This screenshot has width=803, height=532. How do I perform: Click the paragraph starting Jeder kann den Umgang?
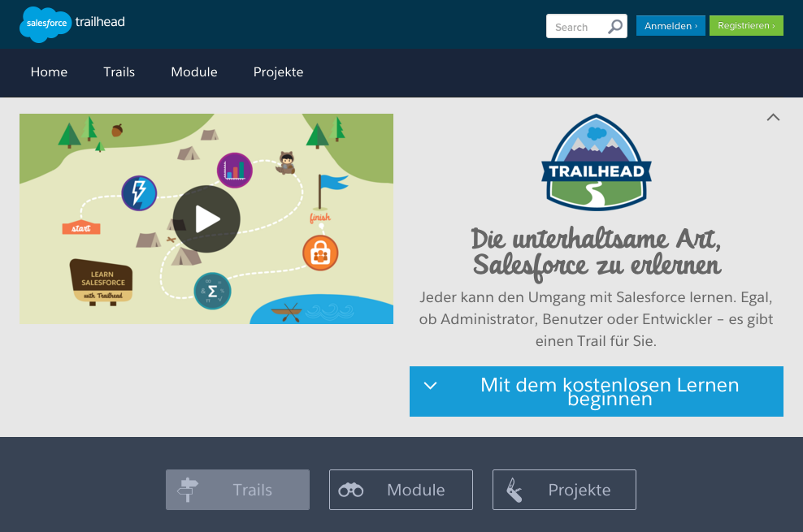tap(596, 319)
